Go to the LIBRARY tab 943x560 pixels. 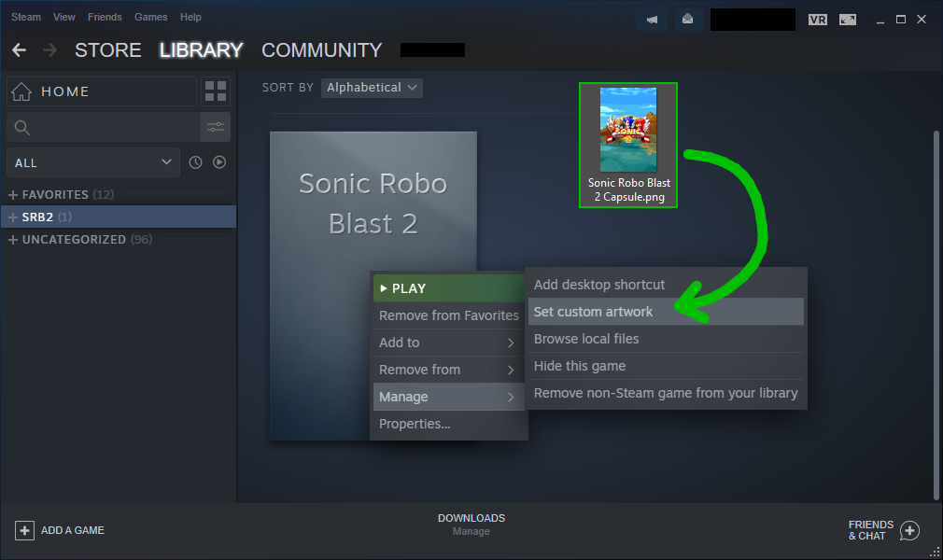point(201,49)
